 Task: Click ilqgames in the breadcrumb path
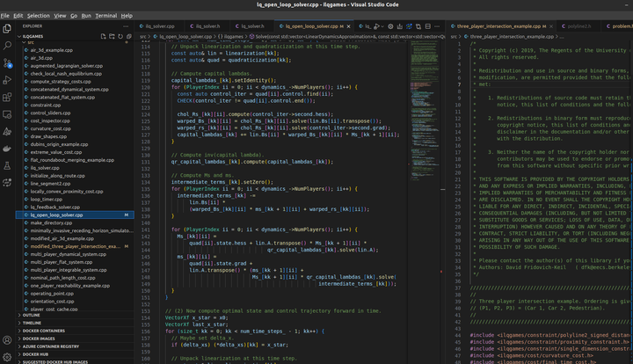pos(235,38)
